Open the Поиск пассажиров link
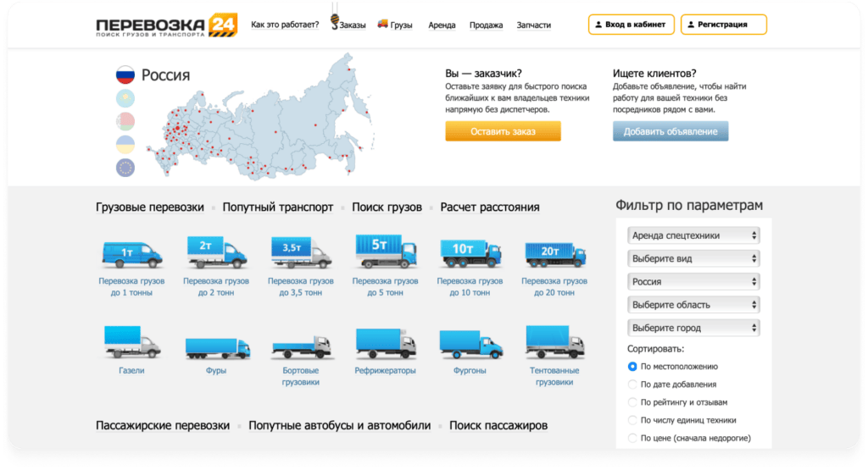This screenshot has height=470, width=868. coord(498,426)
